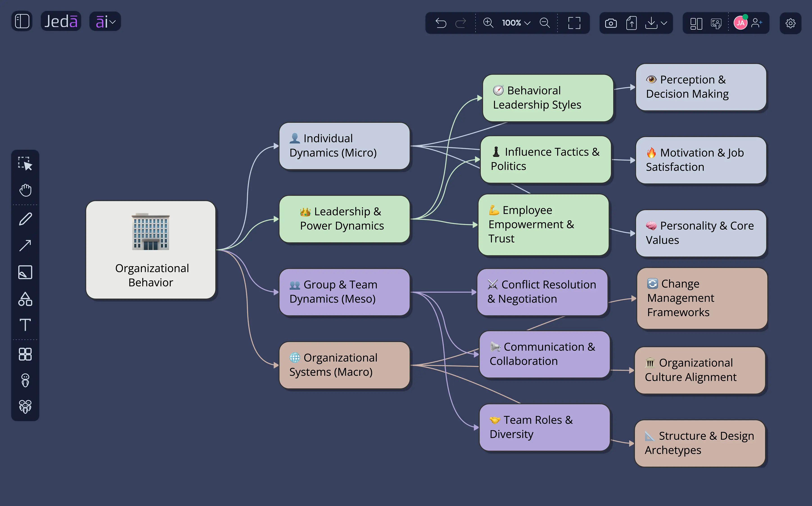Viewport: 812px width, 506px height.
Task: Open the presentation chat icon
Action: (716, 23)
